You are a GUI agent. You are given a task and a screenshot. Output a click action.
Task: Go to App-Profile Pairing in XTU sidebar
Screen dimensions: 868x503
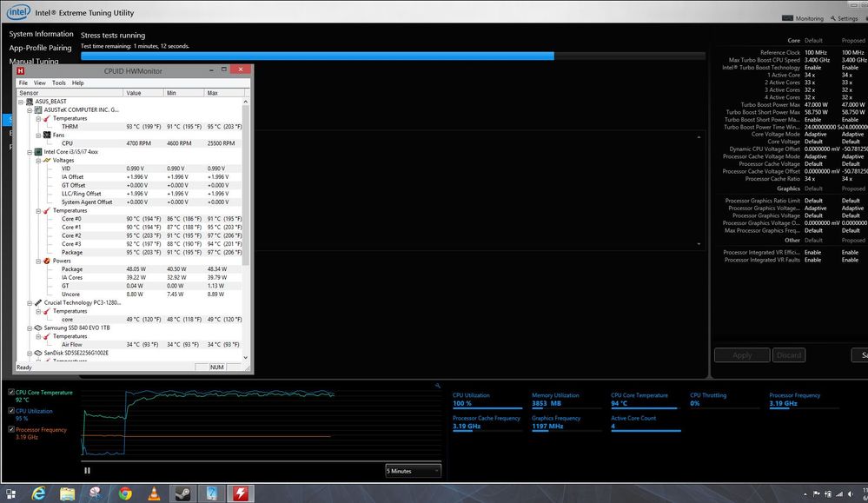pyautogui.click(x=41, y=48)
